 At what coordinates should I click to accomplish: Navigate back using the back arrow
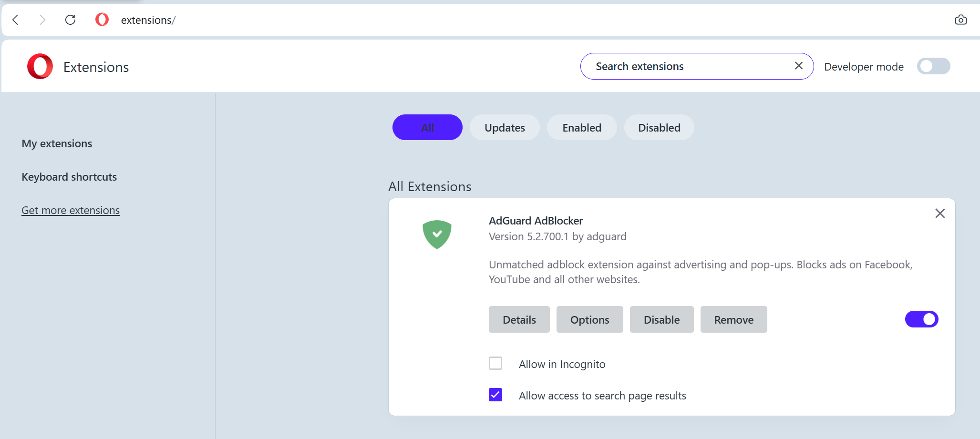(x=16, y=20)
